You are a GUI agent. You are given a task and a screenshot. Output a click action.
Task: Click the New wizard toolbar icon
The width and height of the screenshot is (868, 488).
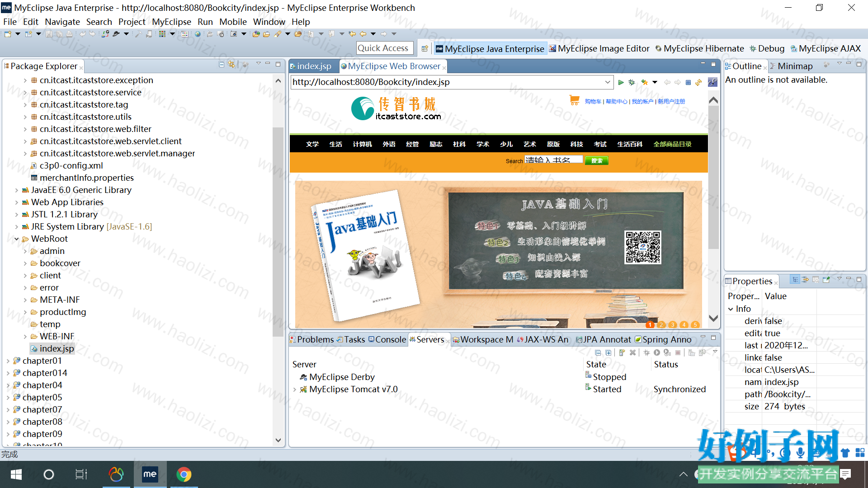click(x=8, y=34)
